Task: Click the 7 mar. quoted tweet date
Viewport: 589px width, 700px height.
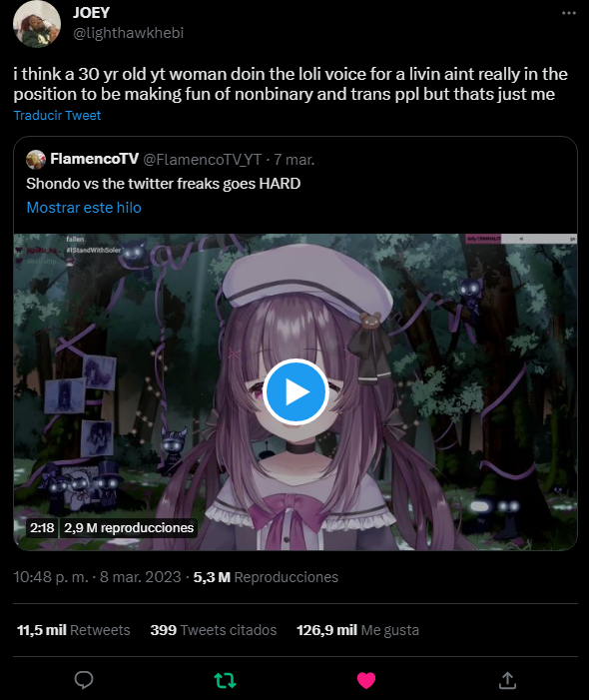Action: pyautogui.click(x=294, y=160)
